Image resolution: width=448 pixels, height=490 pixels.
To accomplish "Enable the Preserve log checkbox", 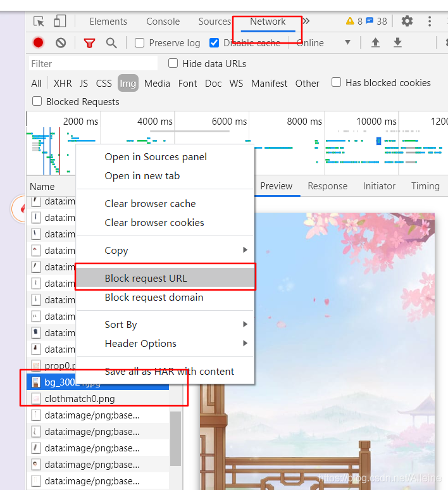I will pyautogui.click(x=139, y=43).
